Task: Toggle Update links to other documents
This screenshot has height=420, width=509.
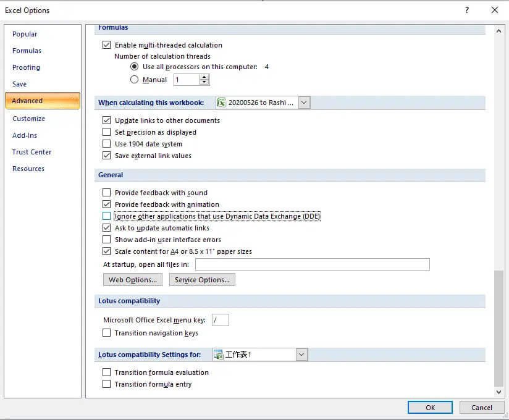Action: [x=106, y=120]
